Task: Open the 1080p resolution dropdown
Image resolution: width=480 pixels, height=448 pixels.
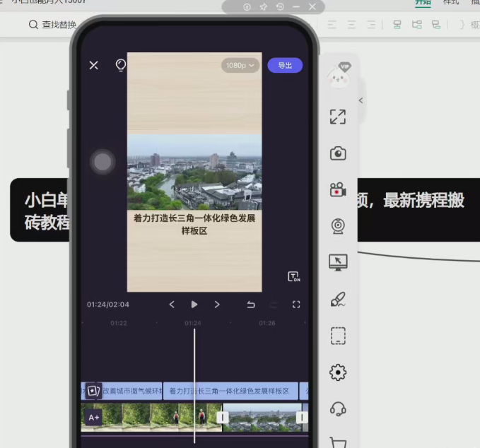Action: coord(240,65)
